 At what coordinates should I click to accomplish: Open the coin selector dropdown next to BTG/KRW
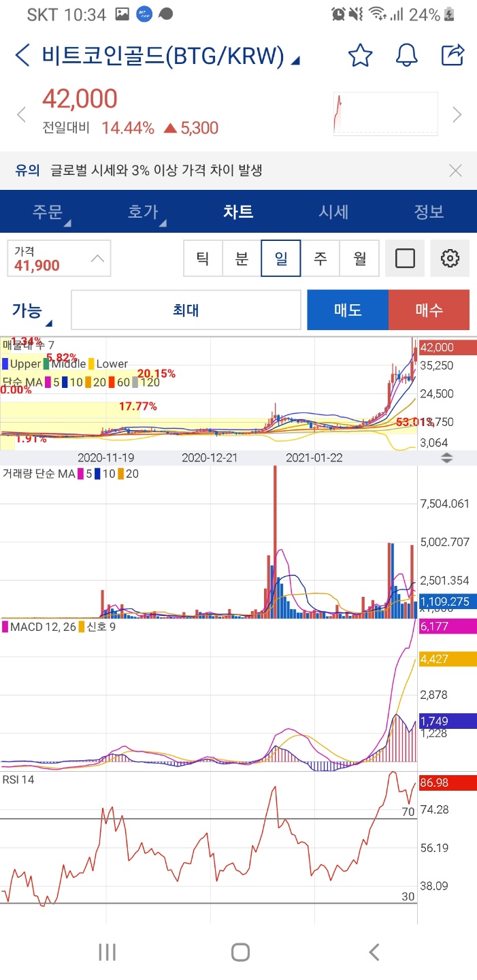tap(295, 61)
